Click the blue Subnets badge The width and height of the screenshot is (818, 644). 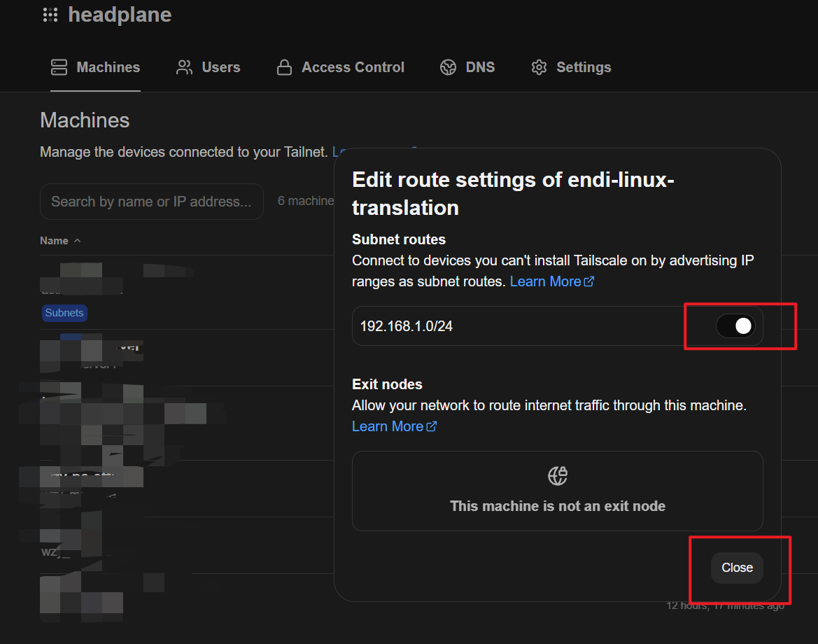coord(64,313)
